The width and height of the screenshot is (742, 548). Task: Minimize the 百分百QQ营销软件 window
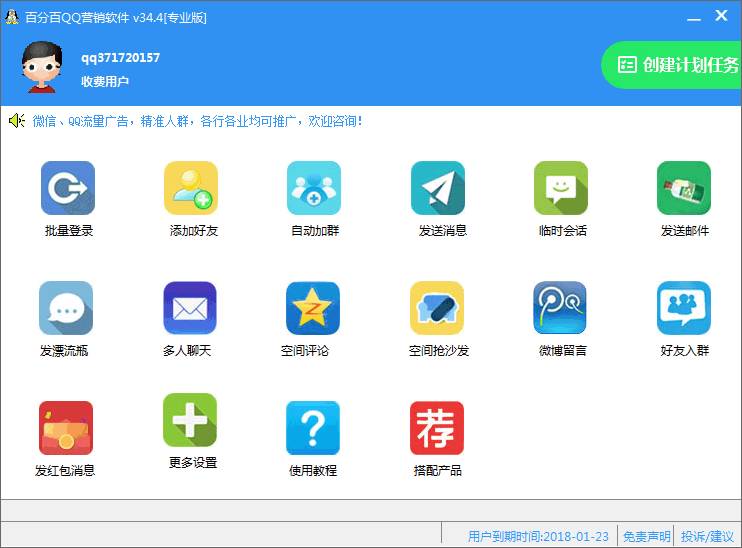(x=694, y=18)
